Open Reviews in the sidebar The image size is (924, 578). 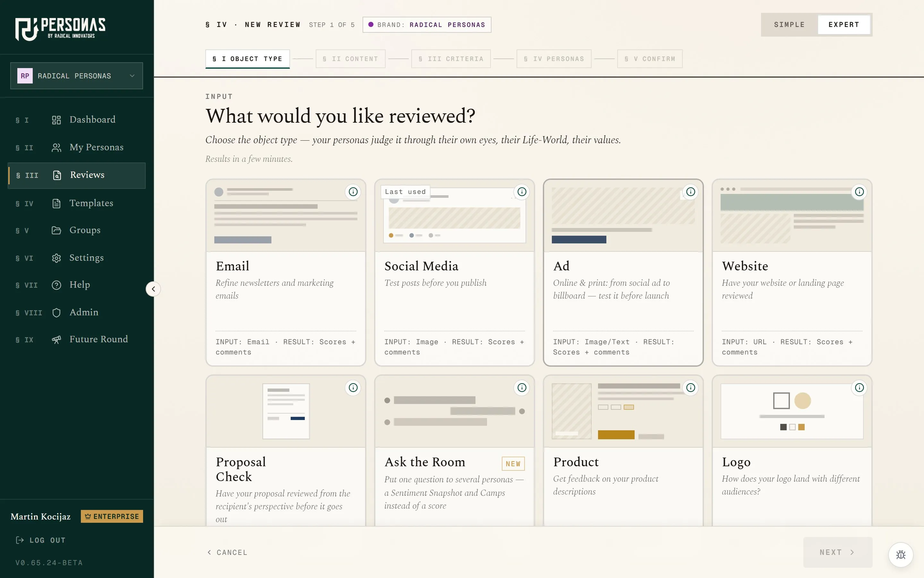tap(77, 175)
